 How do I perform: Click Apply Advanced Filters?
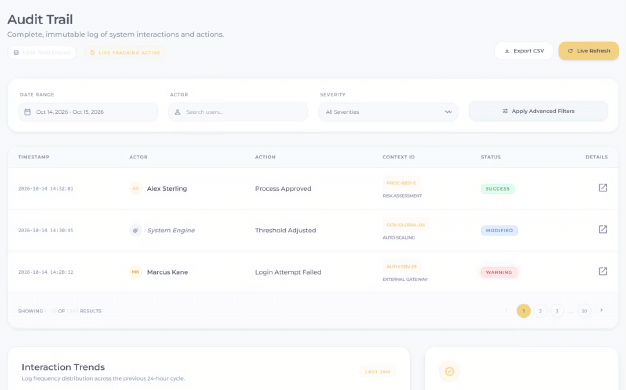[x=538, y=111]
